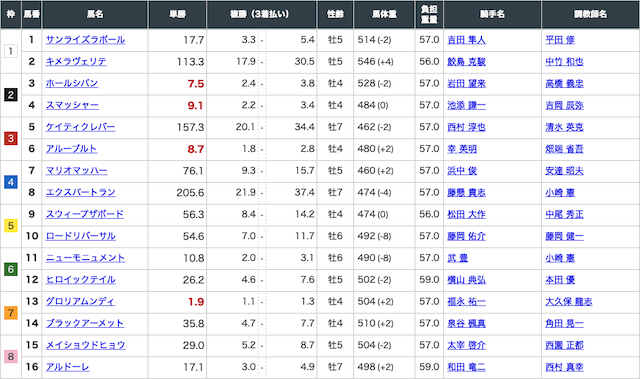
Task: Click black frame number 2 badge
Action: (x=11, y=95)
